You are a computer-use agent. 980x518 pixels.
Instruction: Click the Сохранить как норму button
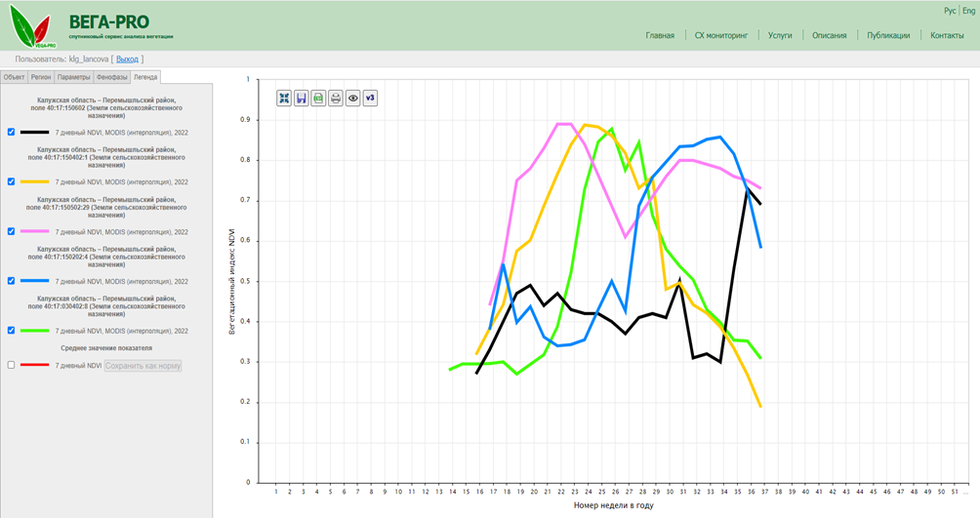[x=143, y=366]
